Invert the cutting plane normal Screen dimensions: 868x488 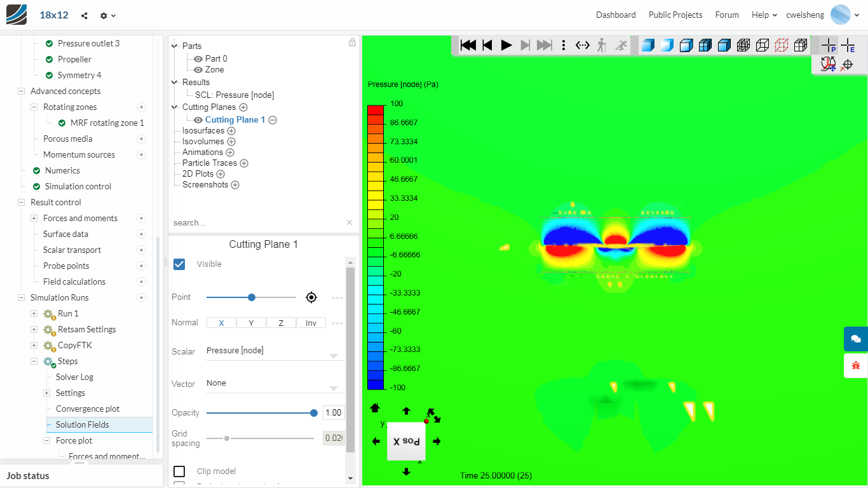coord(311,323)
